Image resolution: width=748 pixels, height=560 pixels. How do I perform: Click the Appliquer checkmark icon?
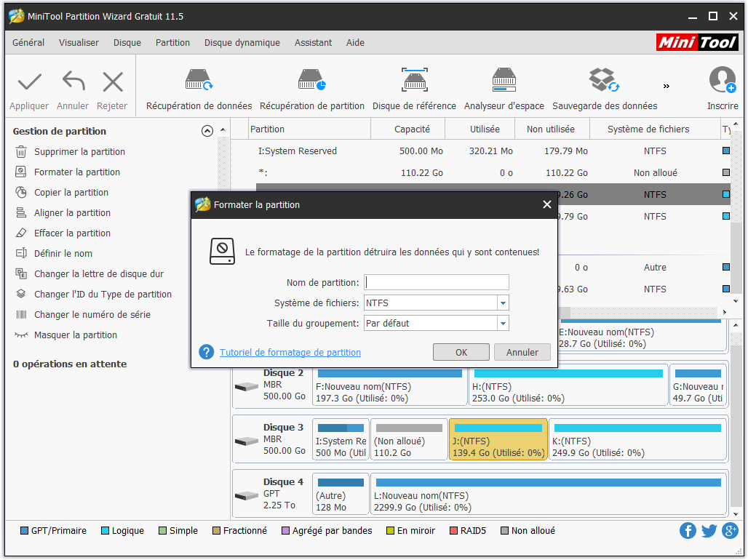pyautogui.click(x=30, y=82)
